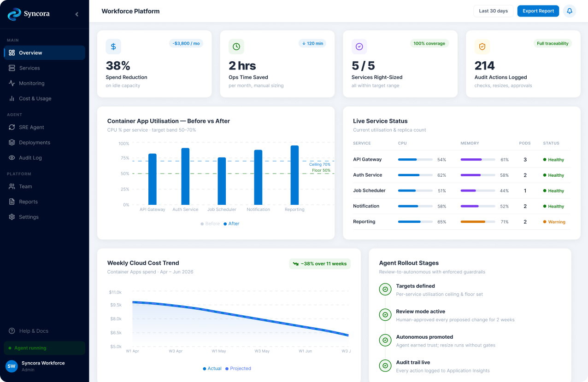Toggle the Projected series in cost legend
This screenshot has width=588, height=382.
click(x=238, y=369)
